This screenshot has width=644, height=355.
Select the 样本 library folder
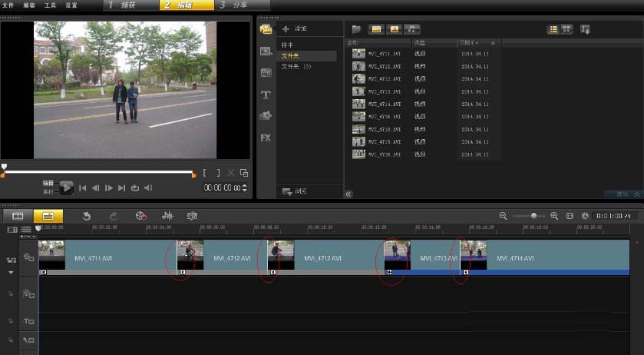(x=287, y=45)
